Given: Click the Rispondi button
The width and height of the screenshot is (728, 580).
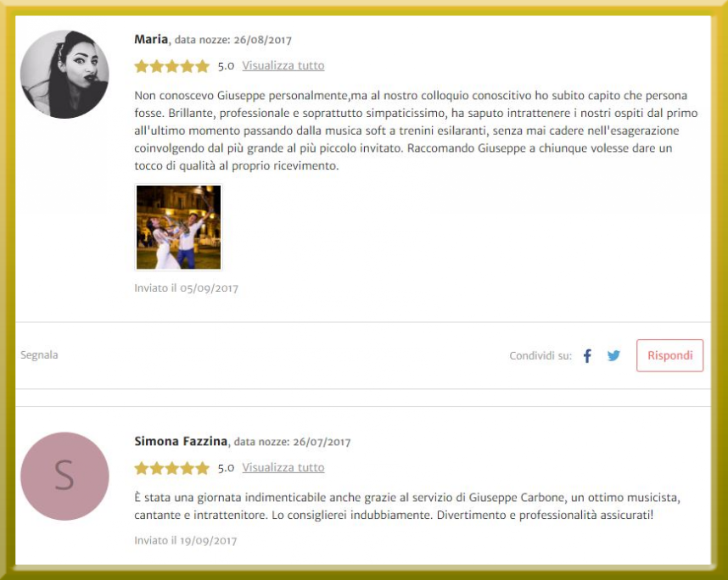Looking at the screenshot, I should coord(670,355).
